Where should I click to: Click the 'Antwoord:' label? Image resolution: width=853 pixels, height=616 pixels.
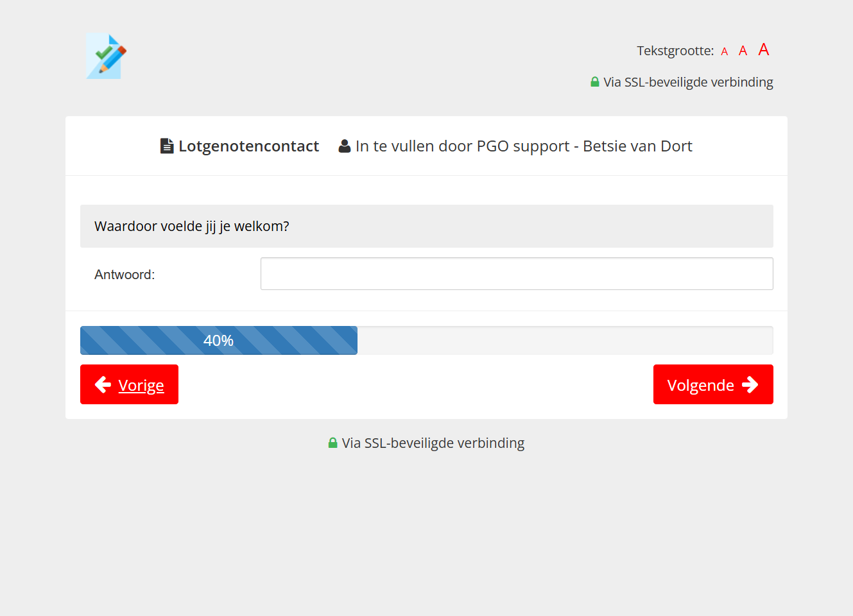point(125,275)
